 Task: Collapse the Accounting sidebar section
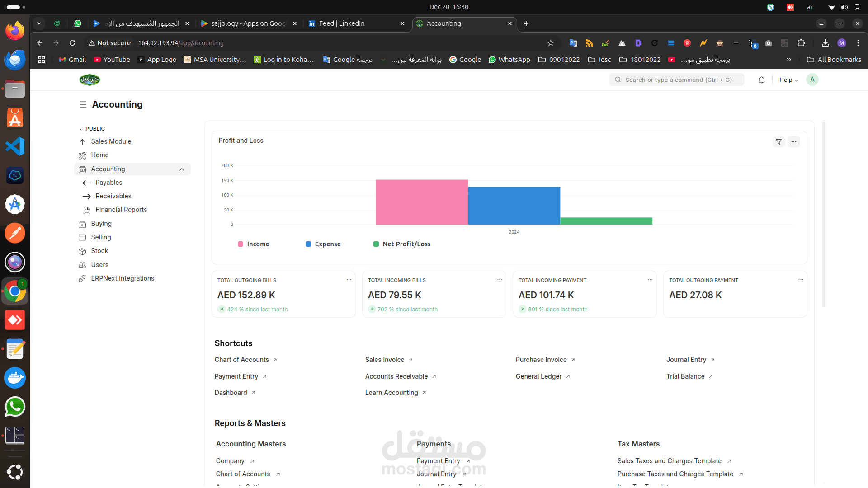tap(182, 169)
